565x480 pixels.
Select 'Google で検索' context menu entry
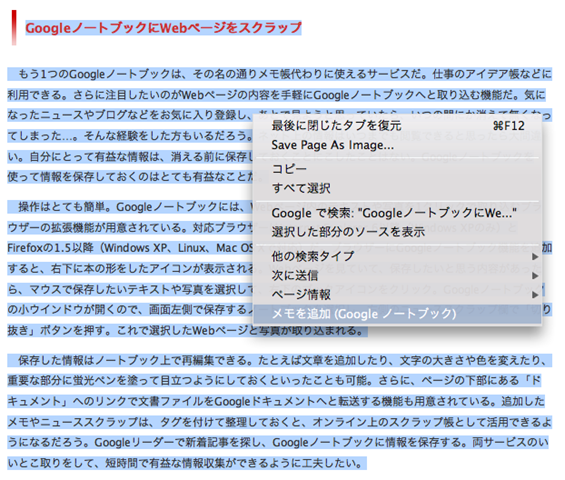pyautogui.click(x=397, y=213)
